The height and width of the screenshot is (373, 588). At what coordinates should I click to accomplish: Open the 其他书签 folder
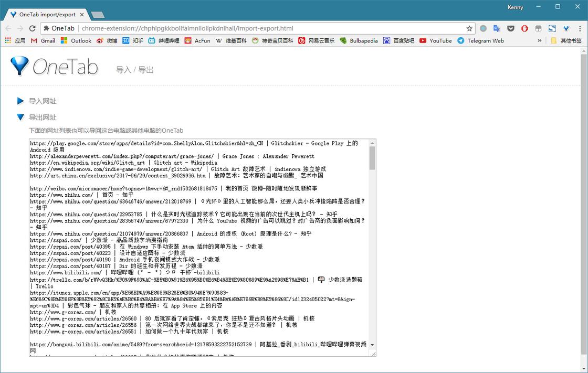pos(566,40)
